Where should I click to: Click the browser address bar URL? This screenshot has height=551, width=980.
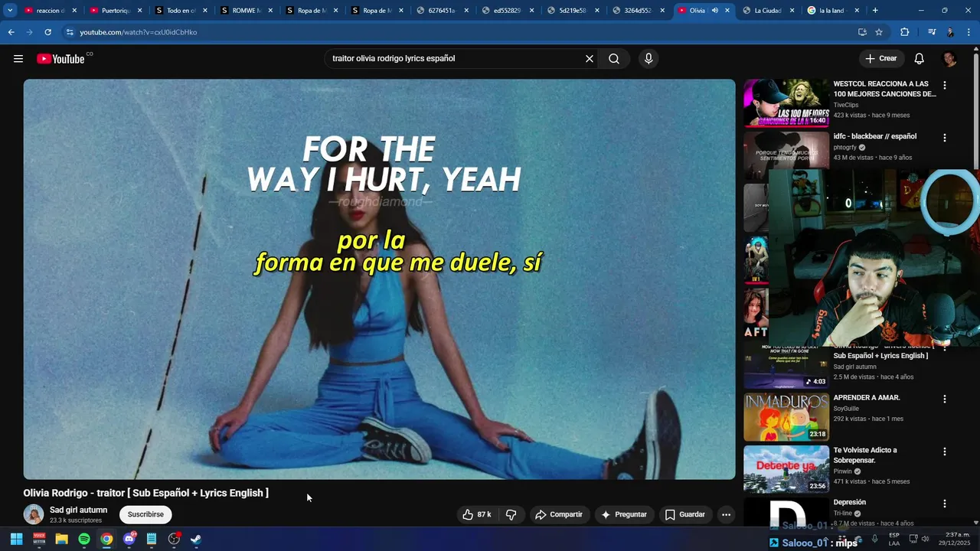click(138, 32)
